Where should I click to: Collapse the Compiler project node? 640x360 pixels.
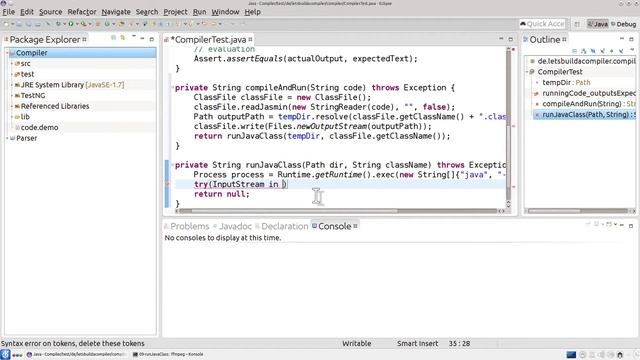click(x=7, y=53)
